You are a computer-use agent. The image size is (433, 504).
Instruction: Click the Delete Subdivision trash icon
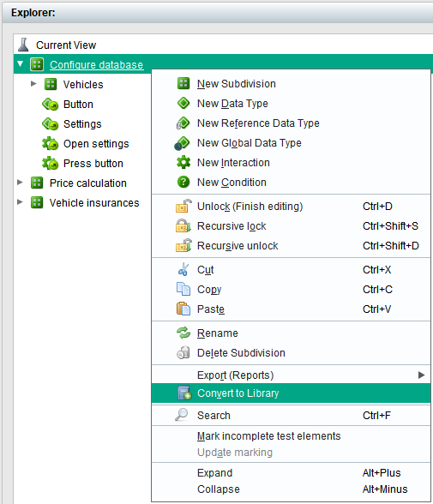(183, 352)
